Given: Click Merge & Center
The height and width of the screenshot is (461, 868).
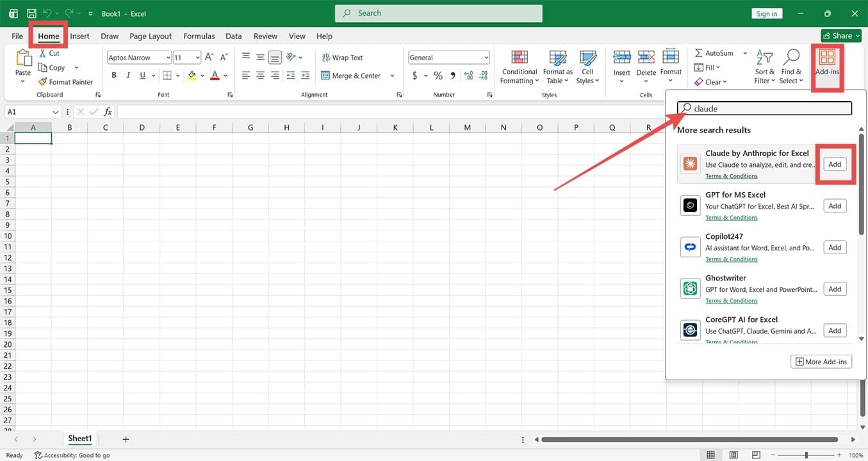Looking at the screenshot, I should pos(351,76).
